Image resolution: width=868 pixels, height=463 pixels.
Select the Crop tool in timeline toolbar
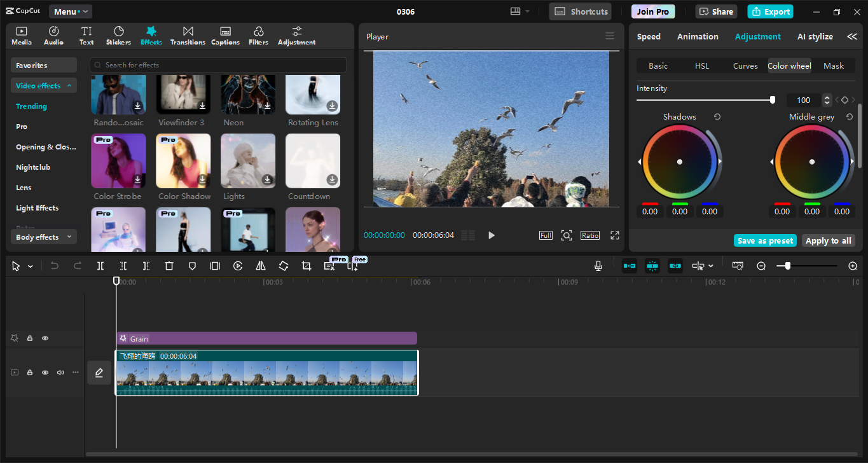tap(307, 266)
